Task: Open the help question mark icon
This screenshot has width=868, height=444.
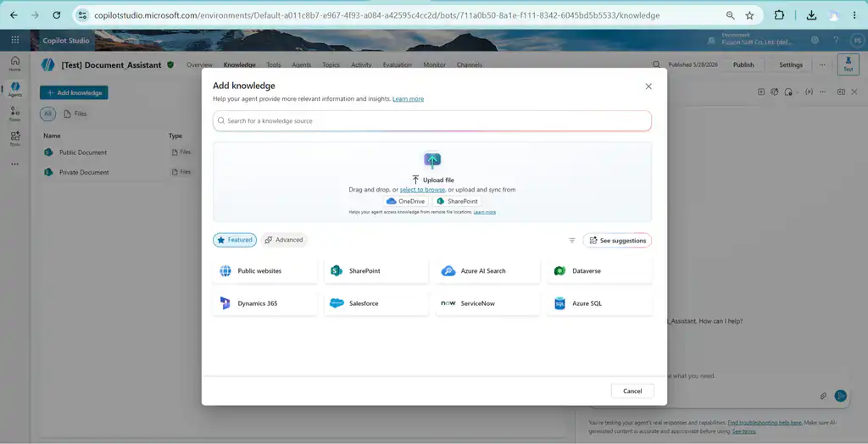Action: coord(836,41)
